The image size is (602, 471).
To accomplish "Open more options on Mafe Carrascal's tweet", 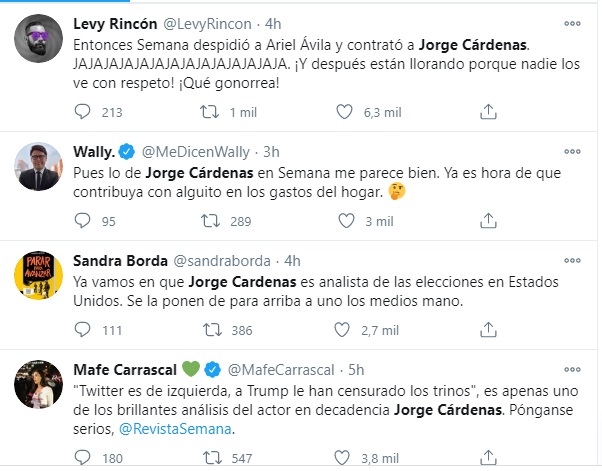I will pyautogui.click(x=572, y=370).
